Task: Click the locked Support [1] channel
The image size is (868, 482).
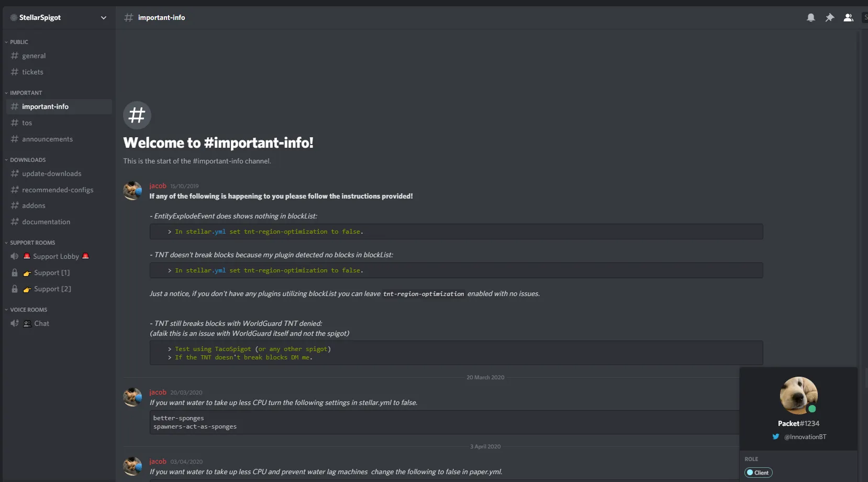Action: tap(51, 273)
